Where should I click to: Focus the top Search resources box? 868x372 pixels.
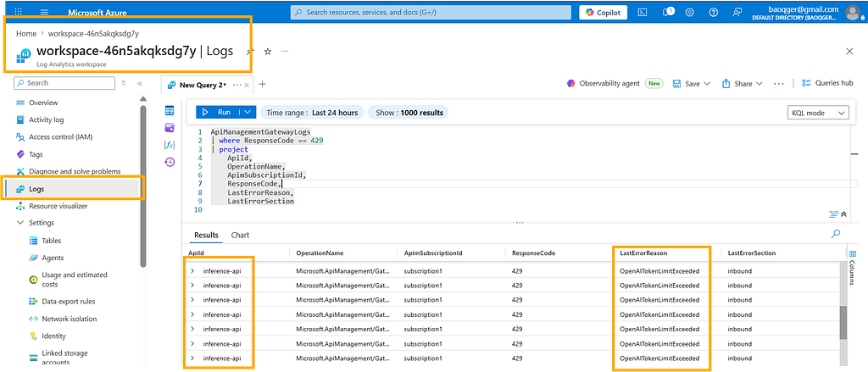(431, 12)
